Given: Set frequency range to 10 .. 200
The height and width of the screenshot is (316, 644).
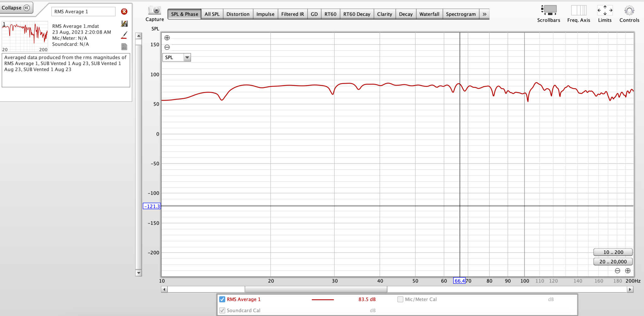Looking at the screenshot, I should point(613,252).
